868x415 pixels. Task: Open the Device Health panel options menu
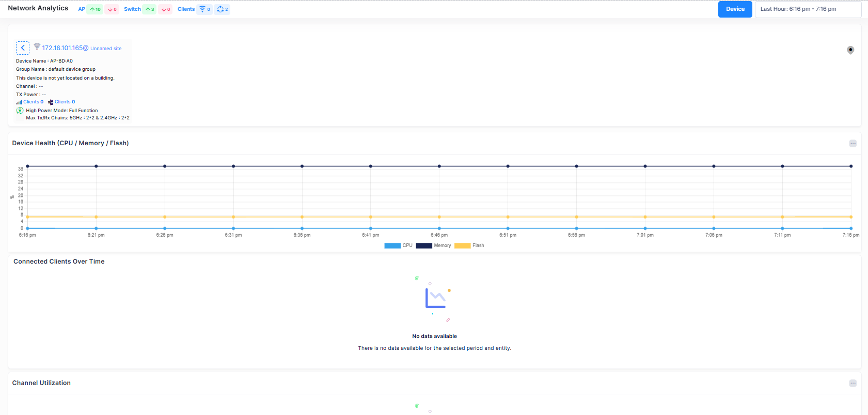pyautogui.click(x=853, y=144)
